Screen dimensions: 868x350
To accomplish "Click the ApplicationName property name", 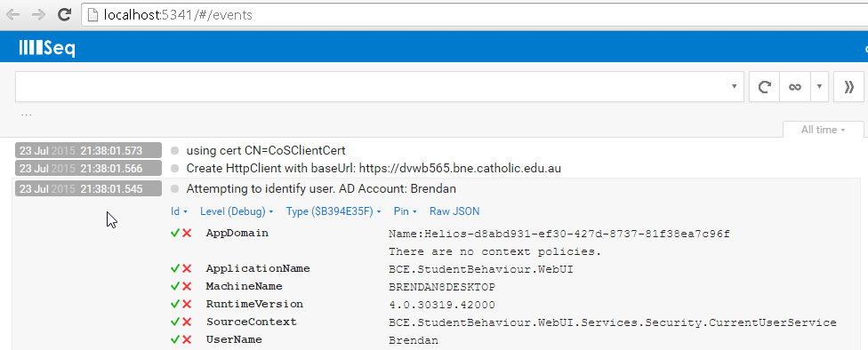I will click(258, 268).
